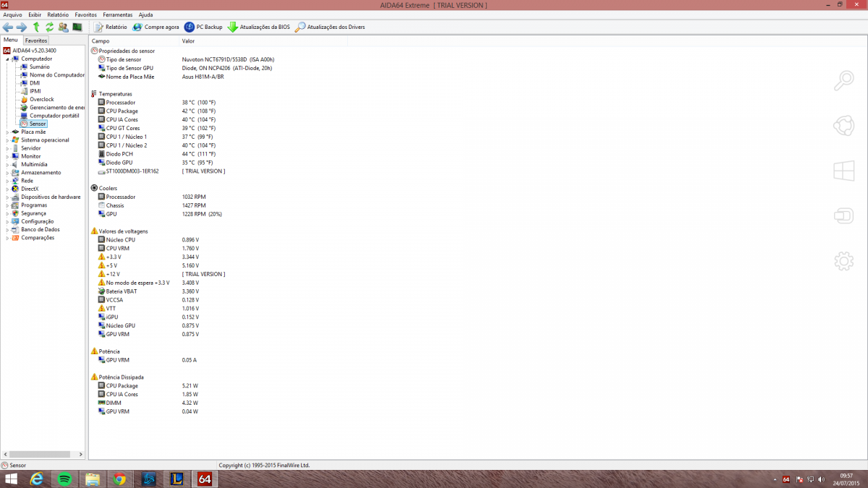868x488 pixels.
Task: Expand the Servidor node
Action: coord(7,148)
